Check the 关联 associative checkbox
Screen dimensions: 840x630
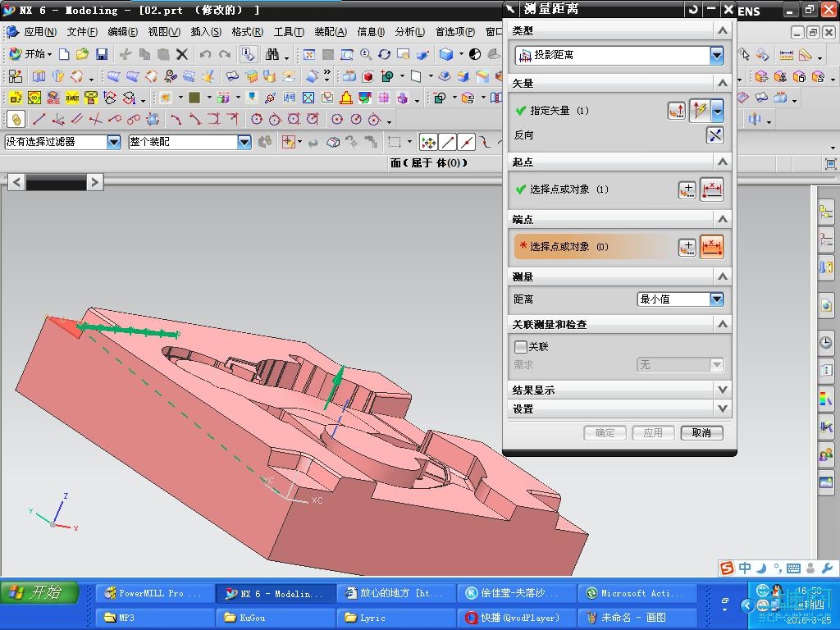tap(520, 347)
